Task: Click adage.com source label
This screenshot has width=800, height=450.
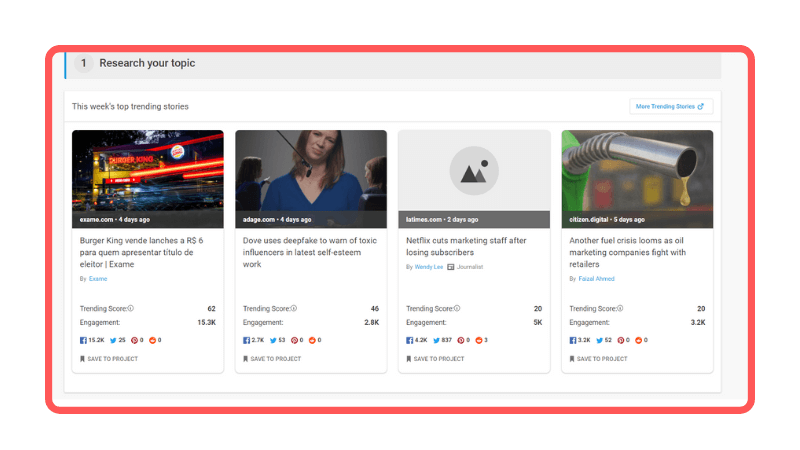Action: (259, 219)
